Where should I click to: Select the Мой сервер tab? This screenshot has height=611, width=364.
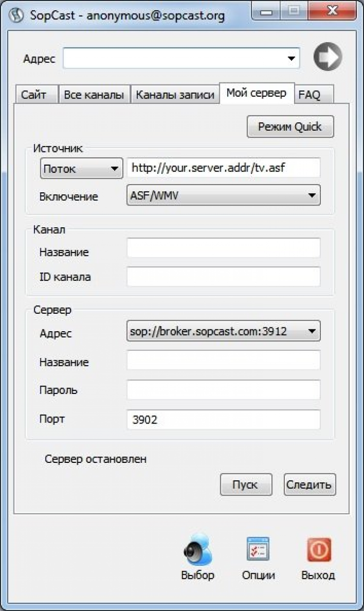point(257,93)
